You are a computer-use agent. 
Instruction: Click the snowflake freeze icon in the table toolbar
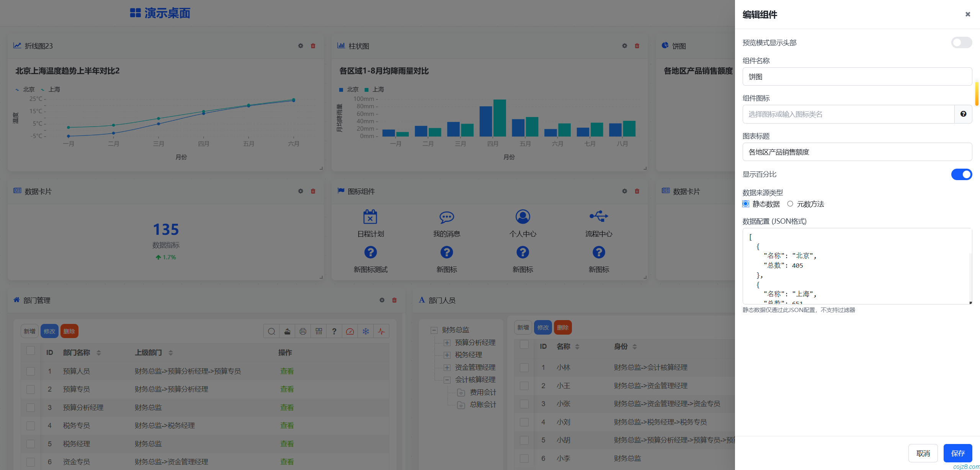[x=366, y=331]
